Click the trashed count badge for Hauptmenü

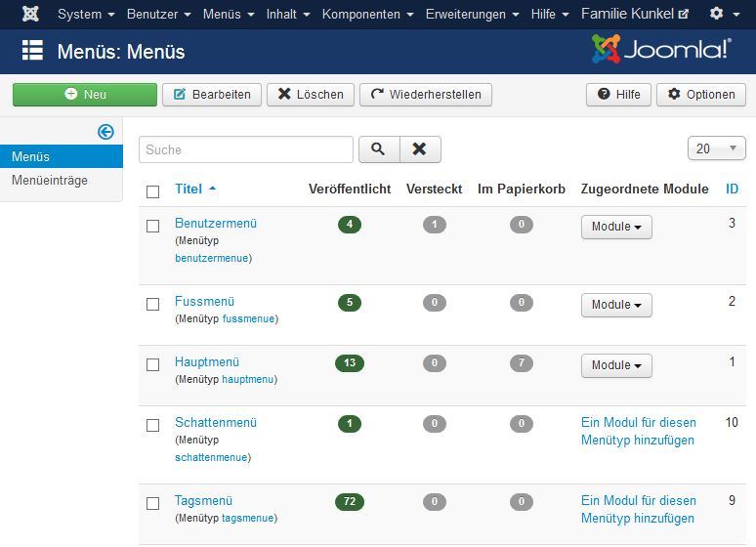(x=522, y=363)
